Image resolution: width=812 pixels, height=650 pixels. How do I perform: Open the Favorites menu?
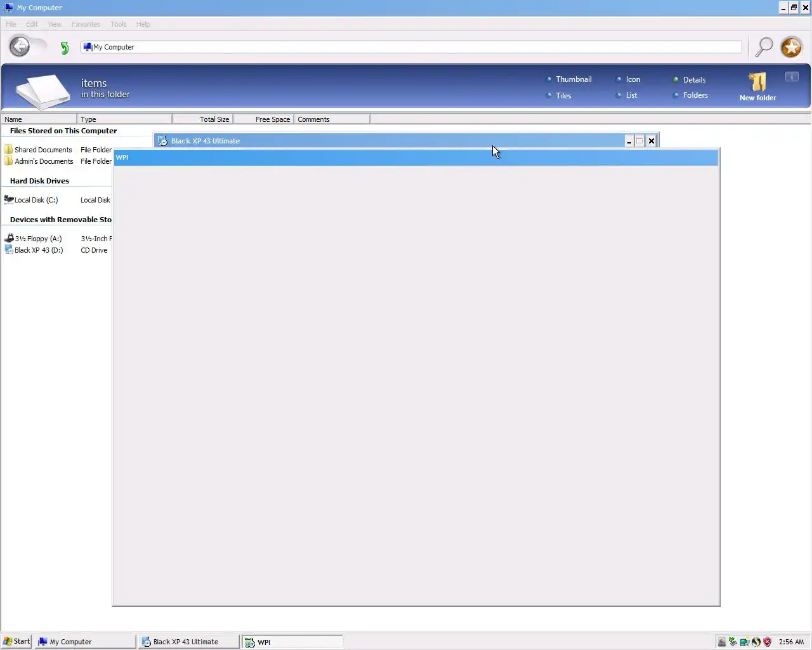pos(86,24)
